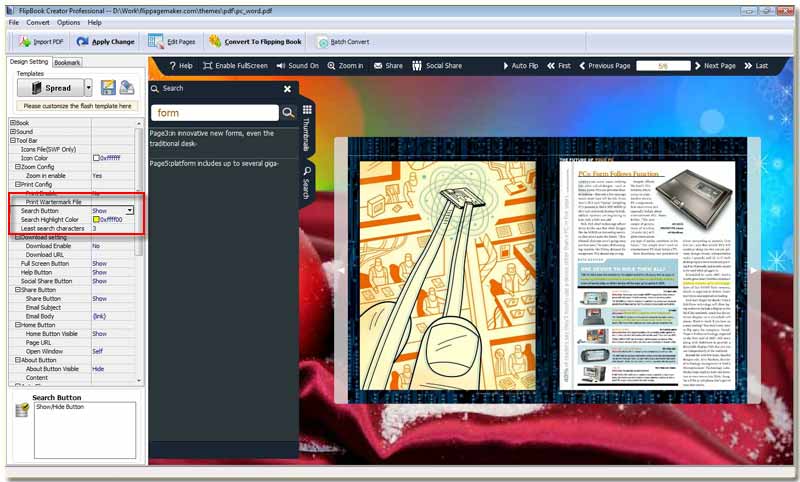The height and width of the screenshot is (482, 800).
Task: Click the Download Enable No value
Action: click(x=96, y=246)
